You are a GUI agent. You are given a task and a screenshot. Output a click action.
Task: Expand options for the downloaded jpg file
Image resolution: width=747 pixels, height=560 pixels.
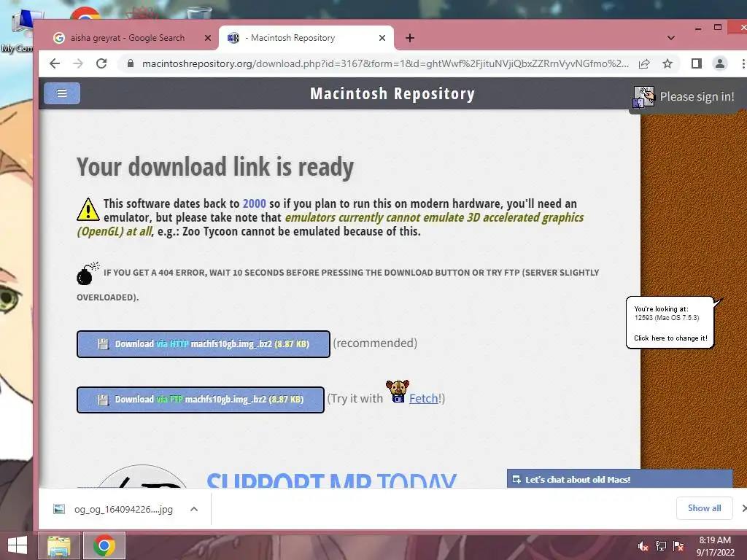[194, 510]
